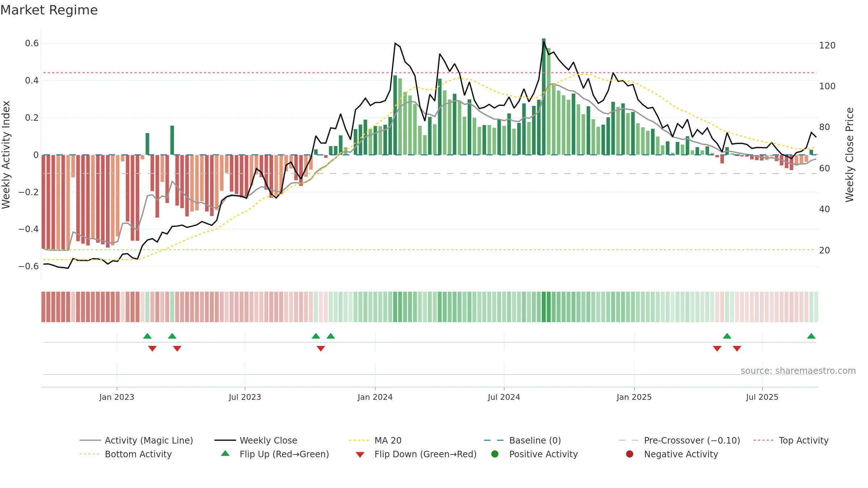The width and height of the screenshot is (868, 488).
Task: Click the tallest green activity bar in Aug 2024
Action: (544, 97)
